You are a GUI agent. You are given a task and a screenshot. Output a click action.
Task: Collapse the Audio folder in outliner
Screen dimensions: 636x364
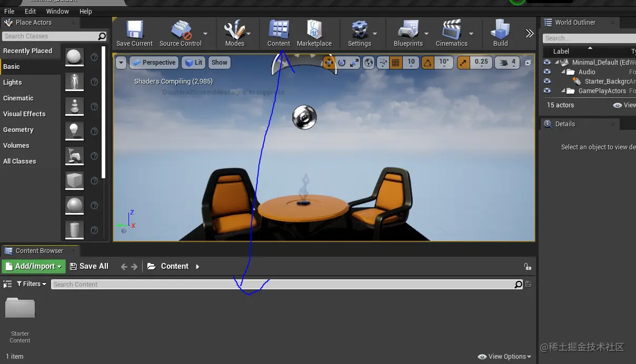point(563,72)
